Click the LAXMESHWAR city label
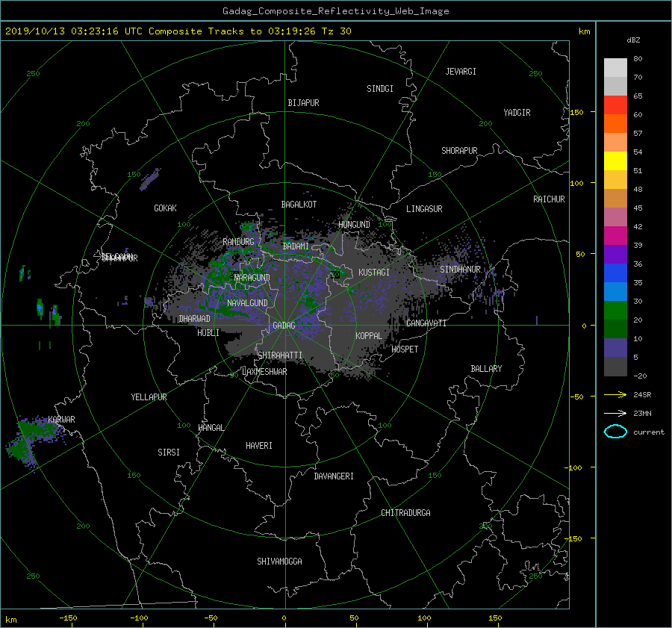 (x=264, y=372)
